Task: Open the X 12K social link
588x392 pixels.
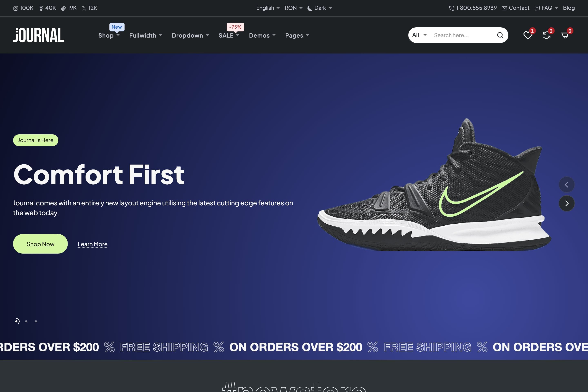Action: coord(89,8)
